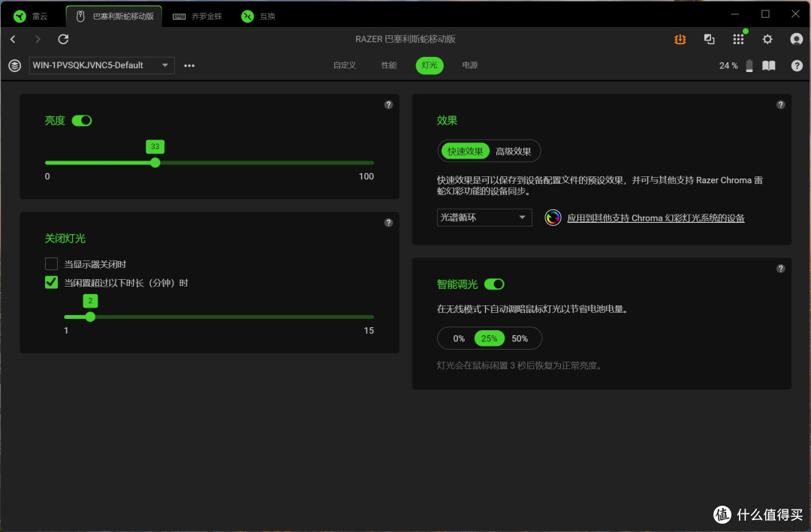
Task: Open the 性能 tab
Action: [x=389, y=65]
